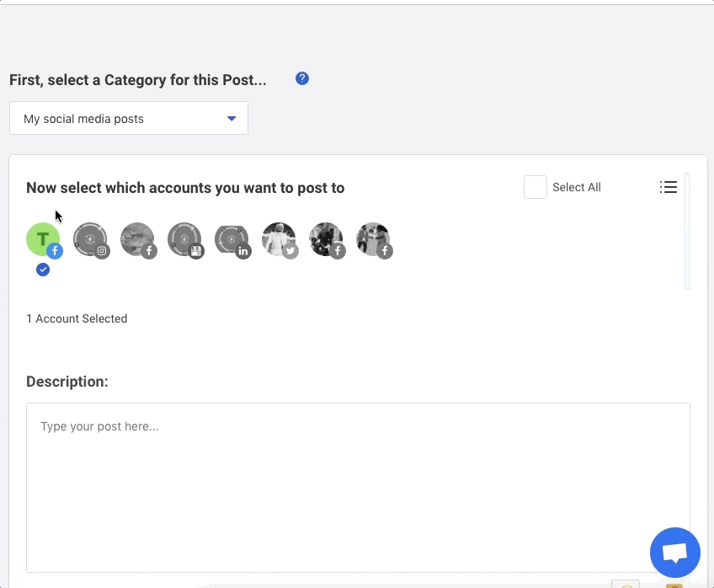Deselect the green T Facebook account
Image resolution: width=714 pixels, height=588 pixels.
coord(44,240)
